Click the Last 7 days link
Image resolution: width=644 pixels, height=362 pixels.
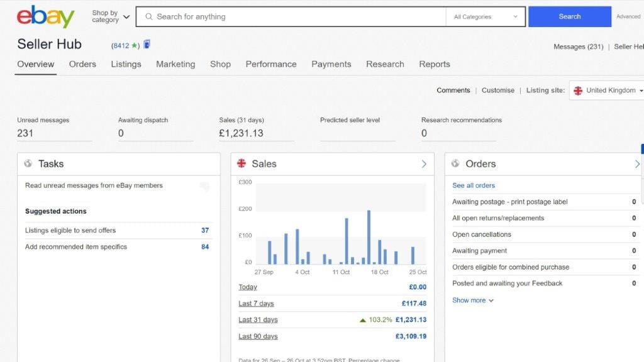click(x=256, y=304)
